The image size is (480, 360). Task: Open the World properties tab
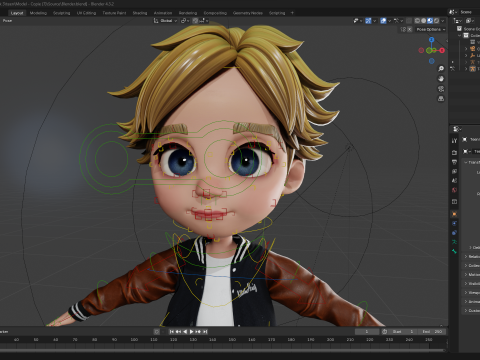pyautogui.click(x=454, y=190)
